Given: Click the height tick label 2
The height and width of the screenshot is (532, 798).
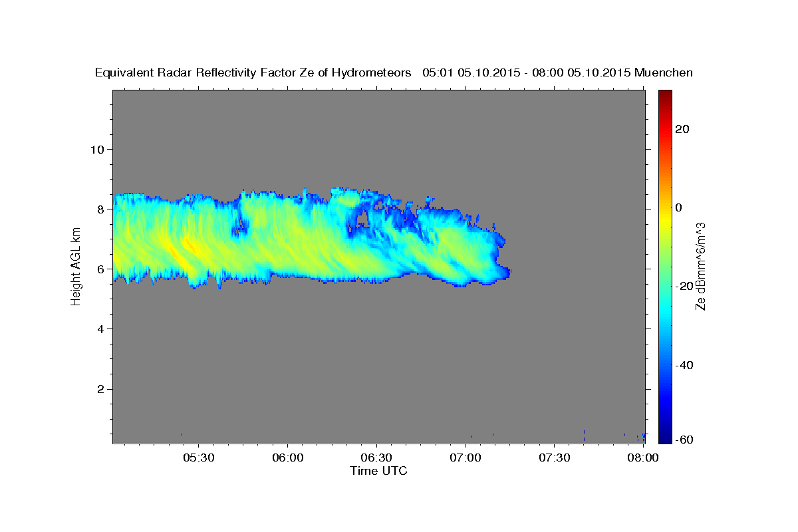Looking at the screenshot, I should (x=101, y=389).
